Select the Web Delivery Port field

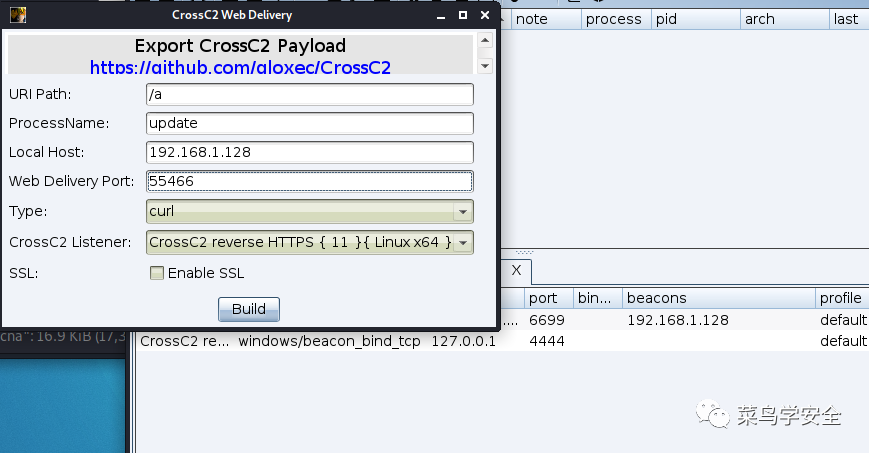[x=310, y=181]
